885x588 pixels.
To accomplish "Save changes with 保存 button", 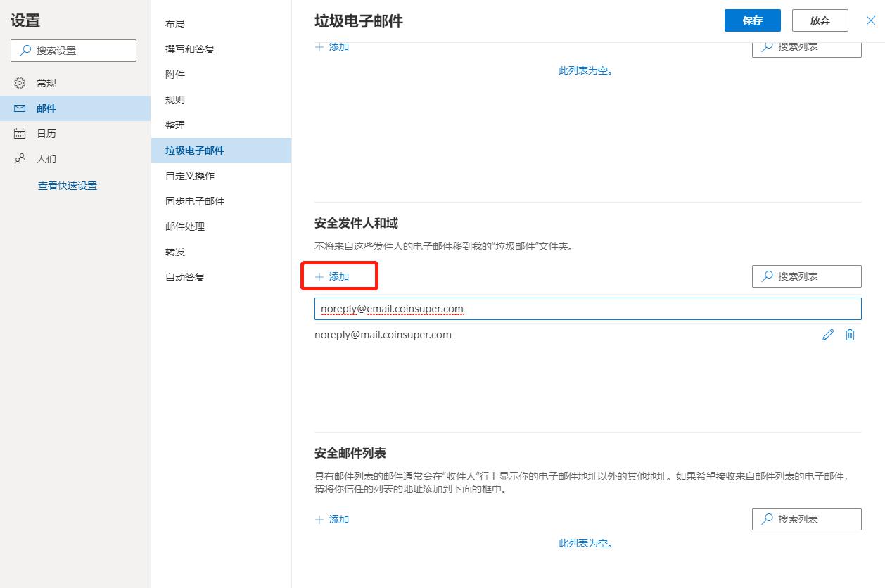I will click(x=753, y=20).
